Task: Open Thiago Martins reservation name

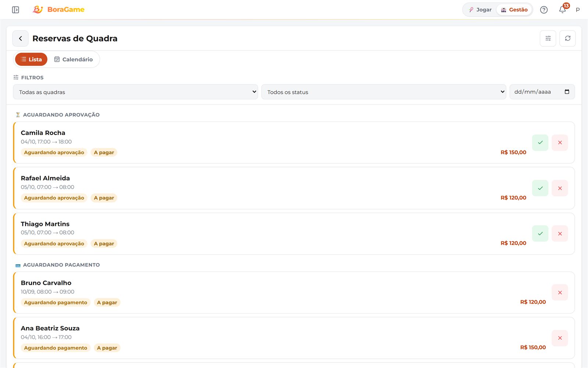Action: click(x=45, y=224)
